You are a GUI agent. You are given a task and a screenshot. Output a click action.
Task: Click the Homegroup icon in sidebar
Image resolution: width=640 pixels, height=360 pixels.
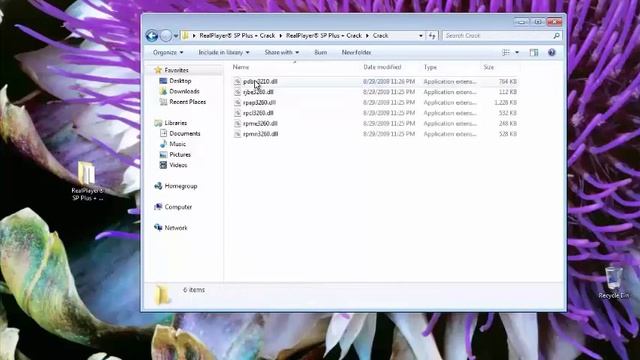(x=158, y=186)
